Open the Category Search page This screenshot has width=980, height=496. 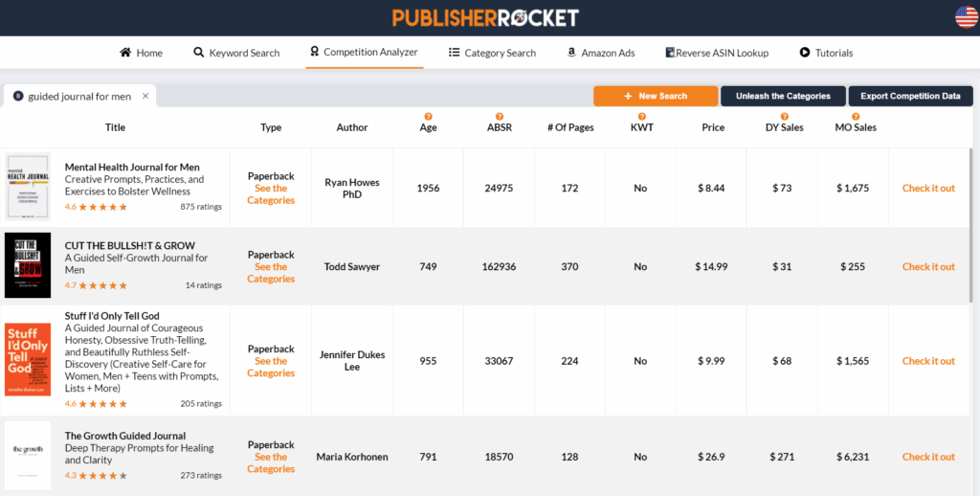492,53
